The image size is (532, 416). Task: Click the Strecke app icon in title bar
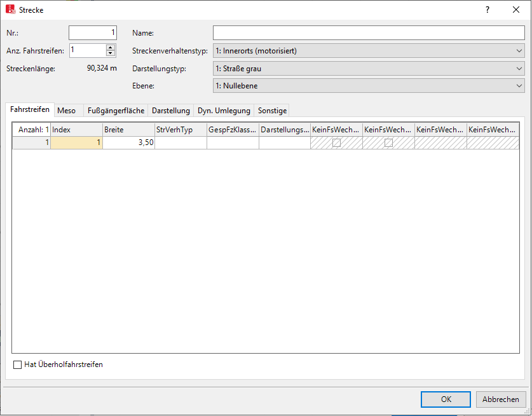pyautogui.click(x=10, y=10)
